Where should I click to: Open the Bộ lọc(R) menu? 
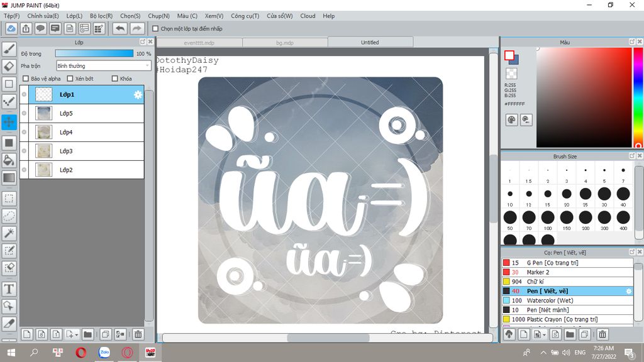coord(101,16)
